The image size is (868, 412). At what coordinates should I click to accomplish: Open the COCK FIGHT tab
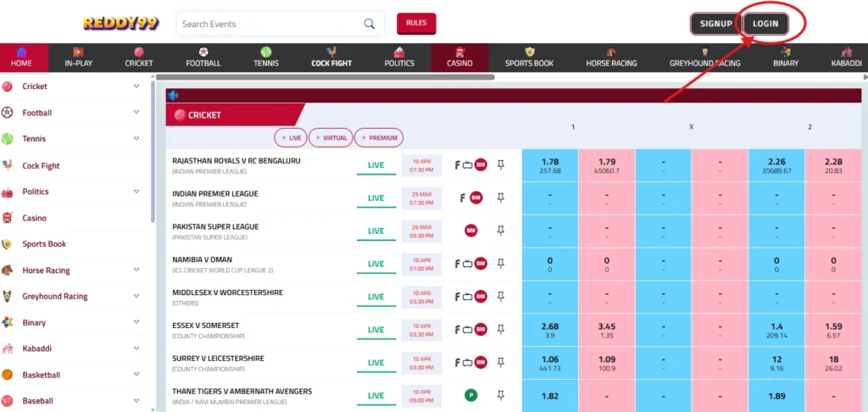click(x=331, y=58)
